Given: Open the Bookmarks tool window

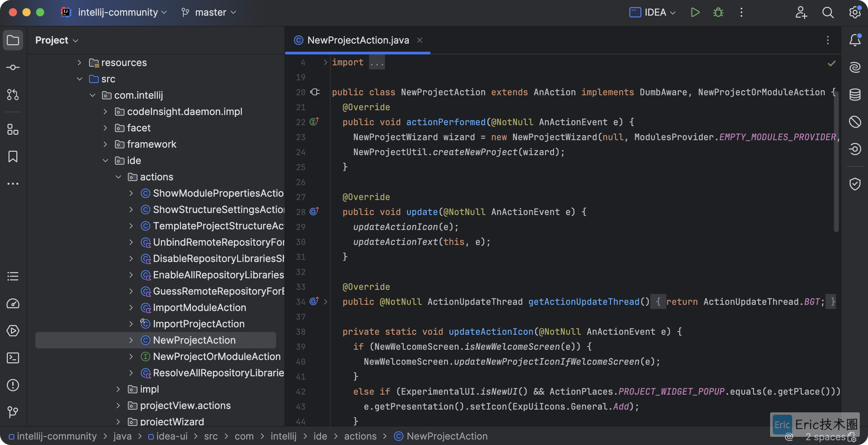Looking at the screenshot, I should (13, 156).
